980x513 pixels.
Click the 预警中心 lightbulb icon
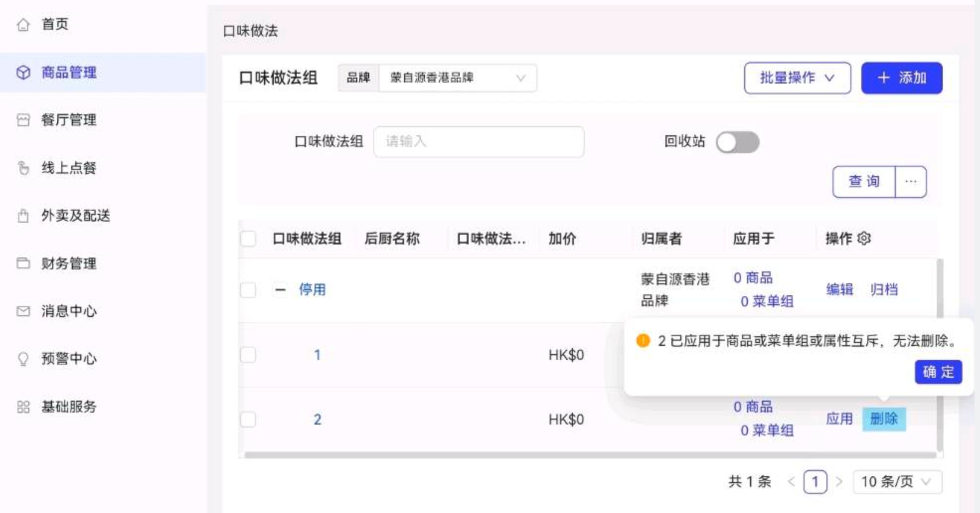23,359
